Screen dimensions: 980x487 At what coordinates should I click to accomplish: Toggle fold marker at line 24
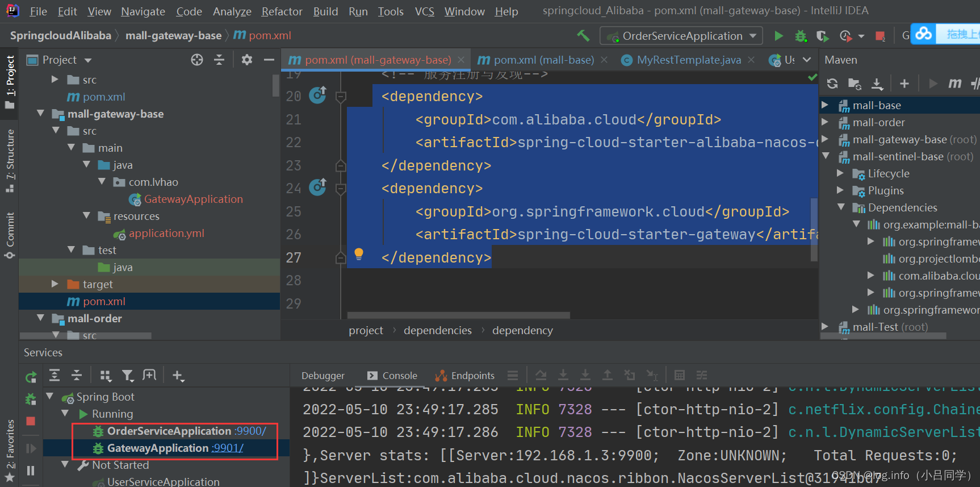(341, 189)
